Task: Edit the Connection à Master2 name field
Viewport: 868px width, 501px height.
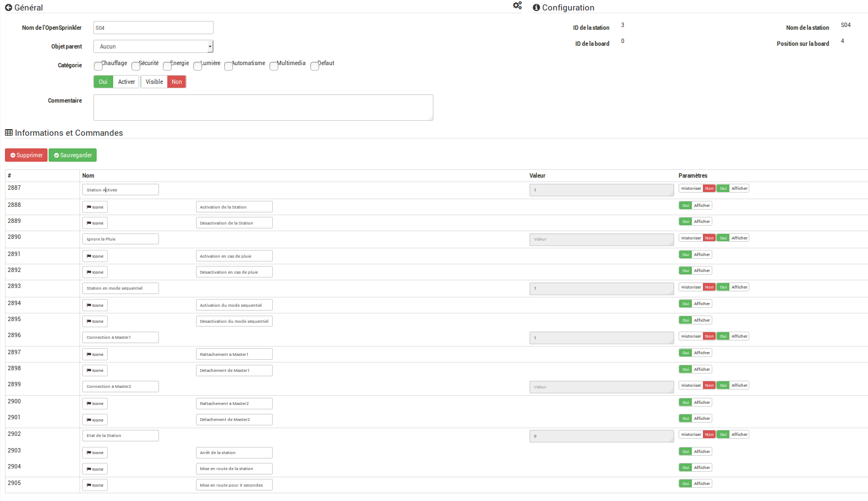Action: (120, 386)
